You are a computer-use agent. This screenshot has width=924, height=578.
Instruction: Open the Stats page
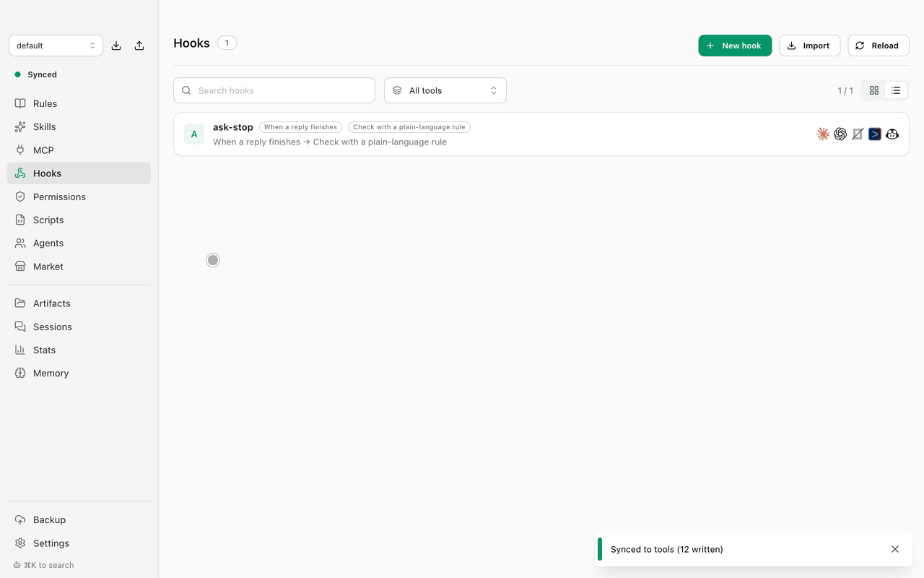pos(79,350)
